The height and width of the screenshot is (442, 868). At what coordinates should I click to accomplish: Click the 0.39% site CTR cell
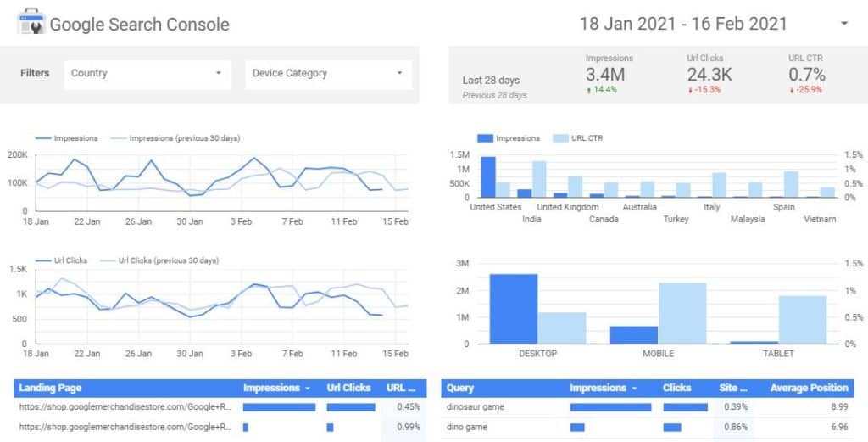[x=736, y=407]
